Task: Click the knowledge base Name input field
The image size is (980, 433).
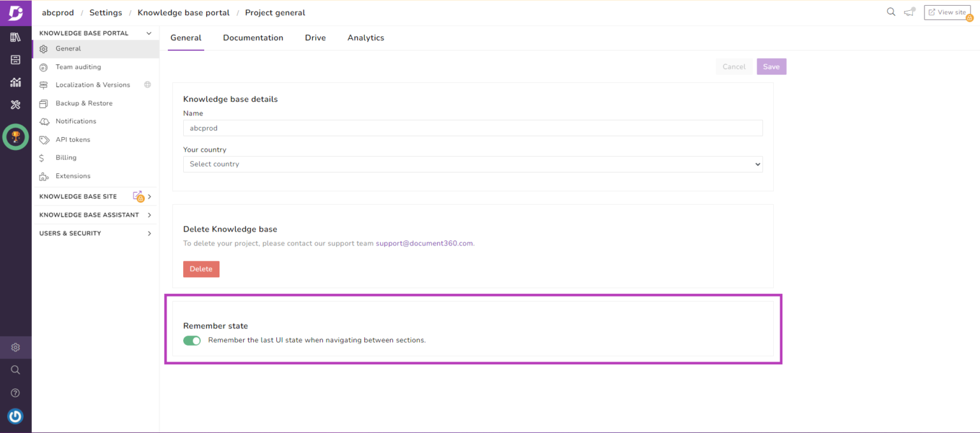Action: [472, 128]
